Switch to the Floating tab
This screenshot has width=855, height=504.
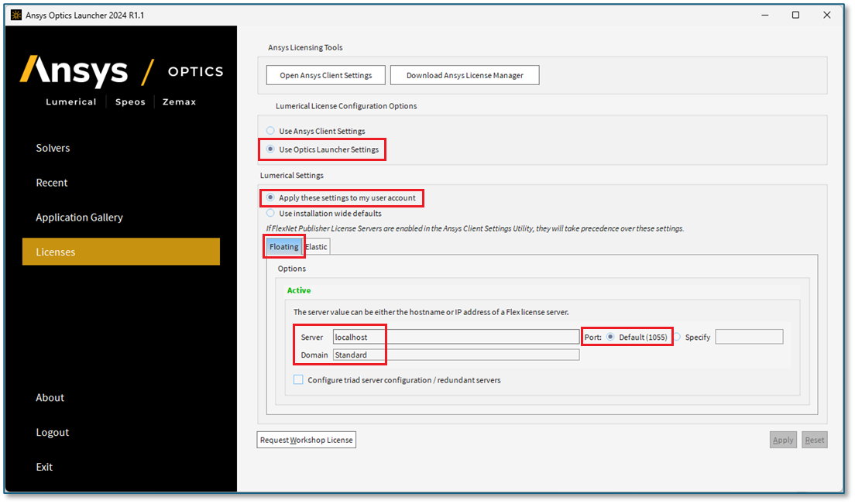[x=284, y=247]
